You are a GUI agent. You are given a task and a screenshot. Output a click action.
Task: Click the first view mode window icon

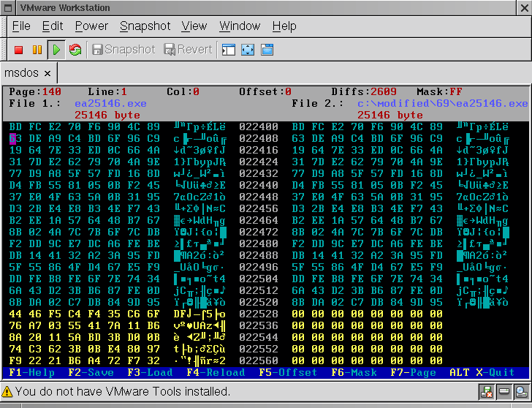(x=229, y=50)
